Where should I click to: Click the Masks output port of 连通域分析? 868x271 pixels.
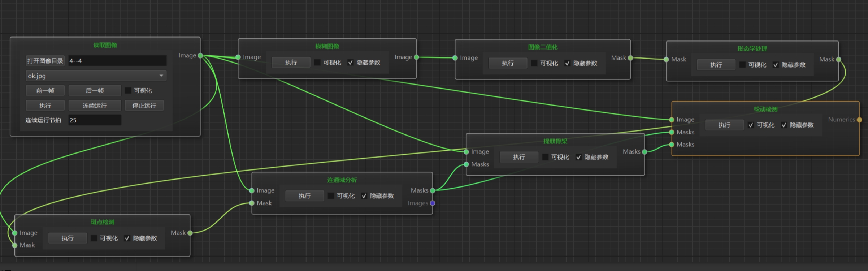433,190
